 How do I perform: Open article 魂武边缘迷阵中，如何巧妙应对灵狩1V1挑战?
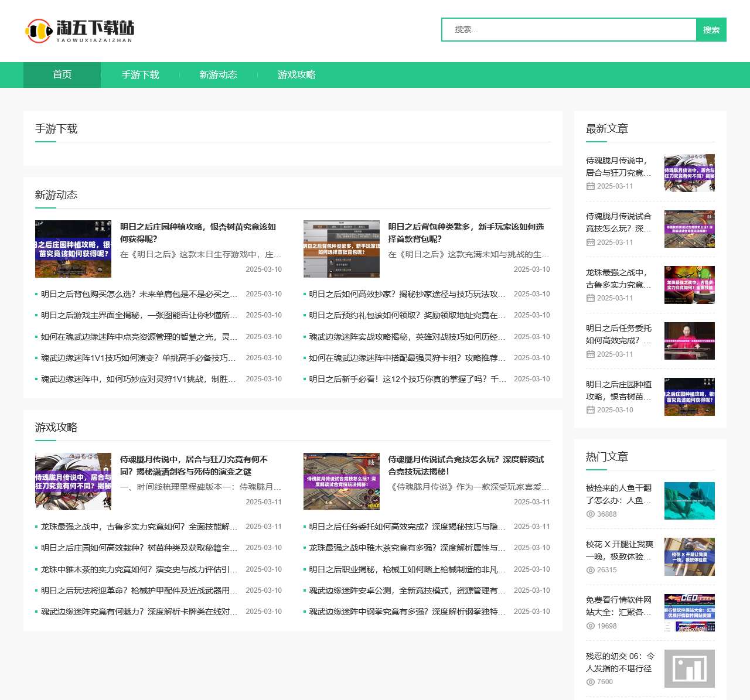point(139,379)
